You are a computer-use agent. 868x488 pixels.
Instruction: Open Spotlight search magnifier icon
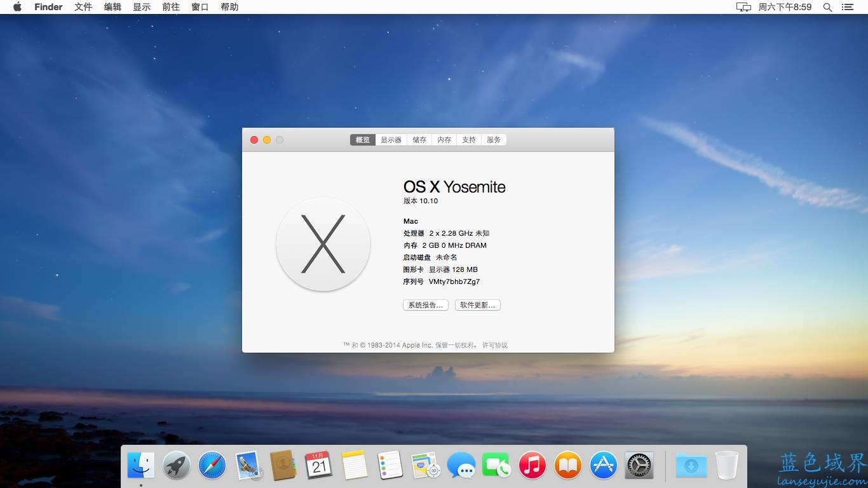pos(827,7)
